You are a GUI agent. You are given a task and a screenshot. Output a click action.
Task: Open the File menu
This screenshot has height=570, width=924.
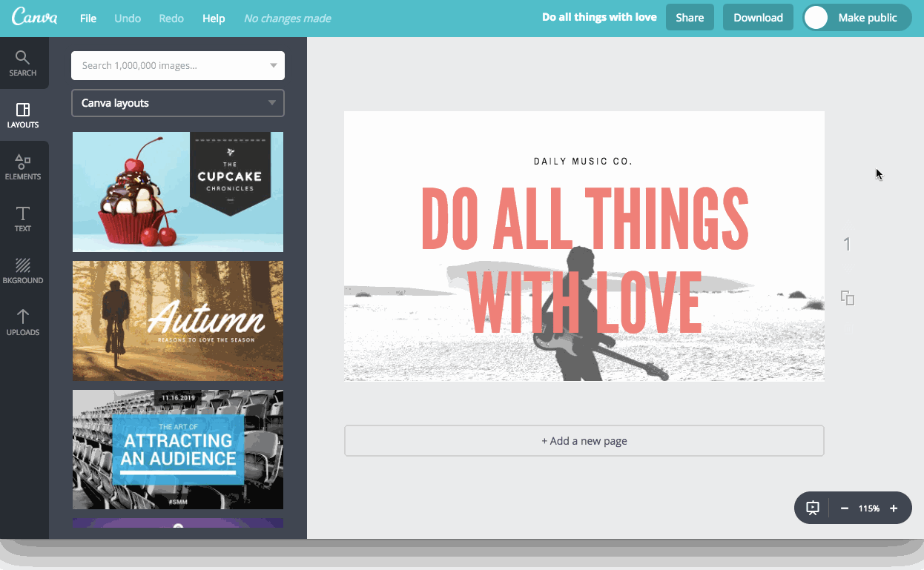coord(88,19)
